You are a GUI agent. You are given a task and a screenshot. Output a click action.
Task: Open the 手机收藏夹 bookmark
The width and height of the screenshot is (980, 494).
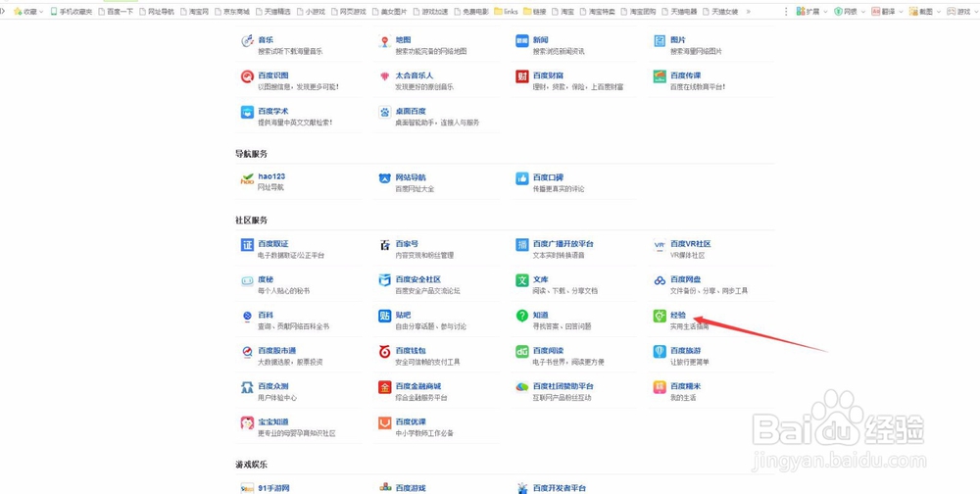[71, 11]
